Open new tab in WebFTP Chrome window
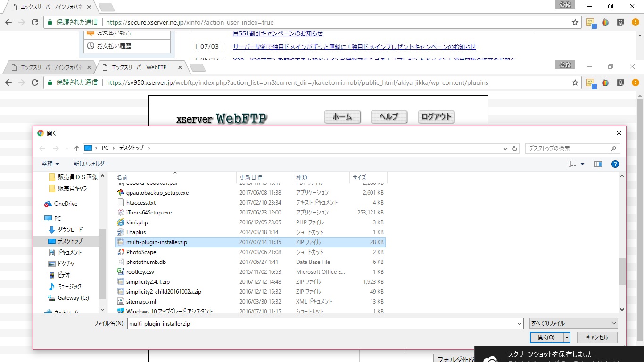The width and height of the screenshot is (644, 362). tap(197, 68)
